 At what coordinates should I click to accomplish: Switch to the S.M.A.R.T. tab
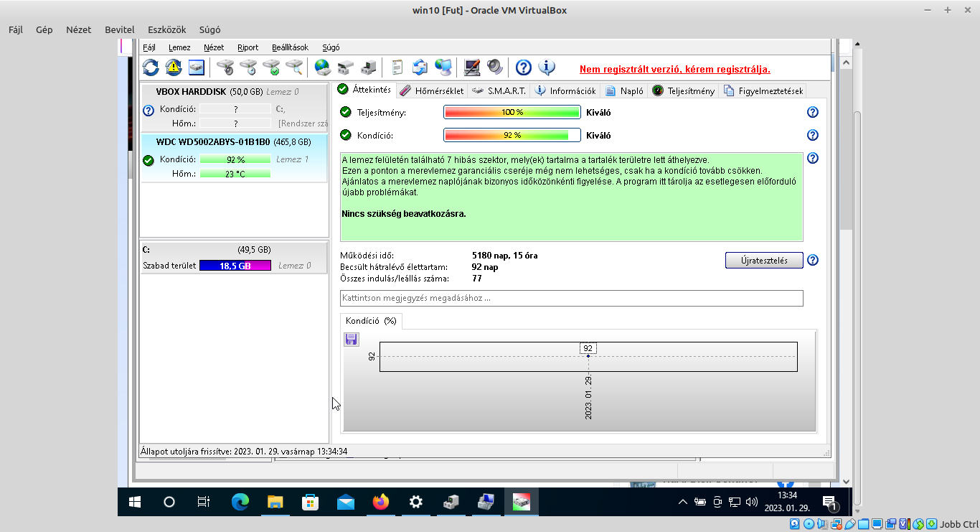pos(499,90)
